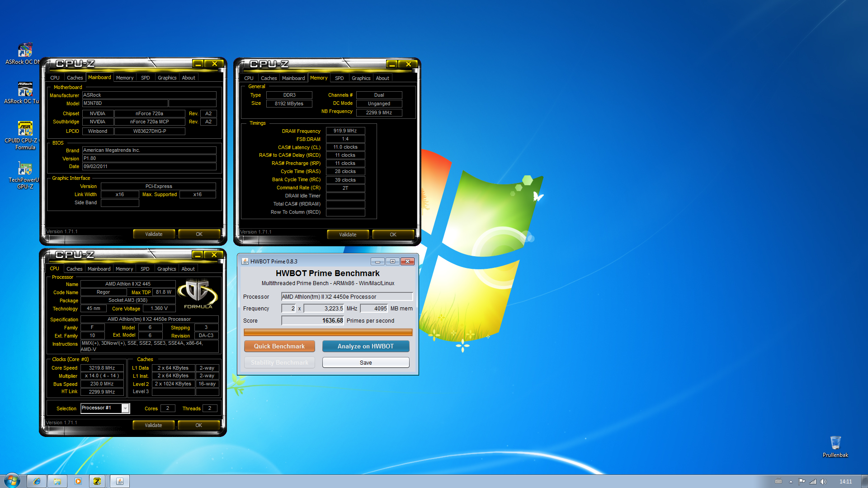
Task: Select the NB Frequency value 2299.9 MHz
Action: pos(379,113)
